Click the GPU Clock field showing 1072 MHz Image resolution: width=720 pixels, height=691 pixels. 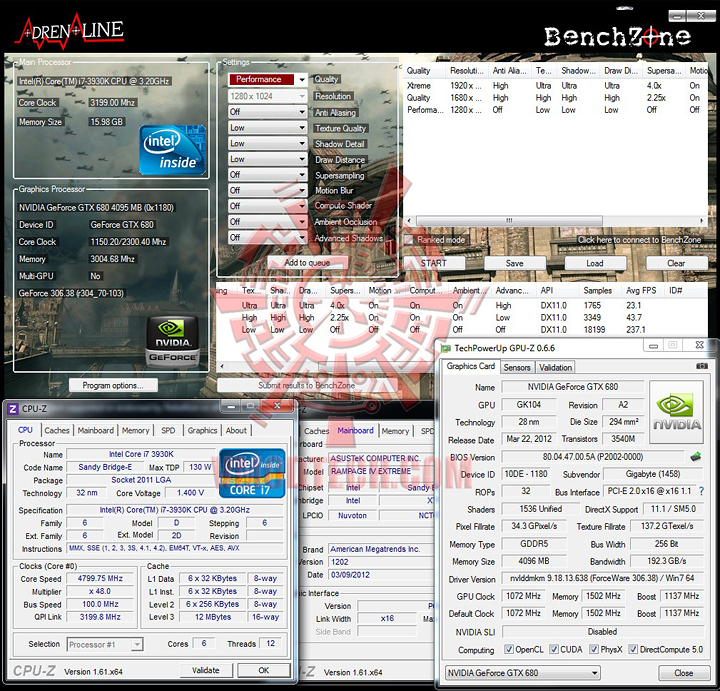click(523, 596)
